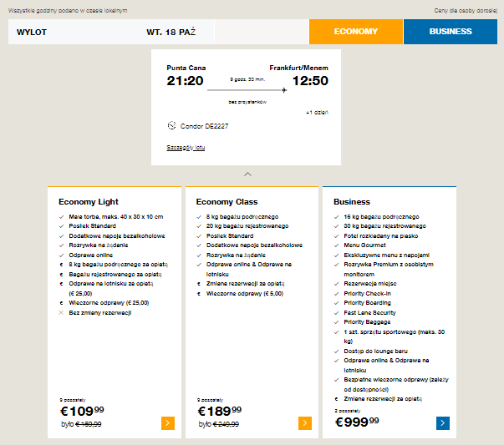Switch to the ECONOMY tab
Image resolution: width=504 pixels, height=445 pixels.
click(x=356, y=32)
